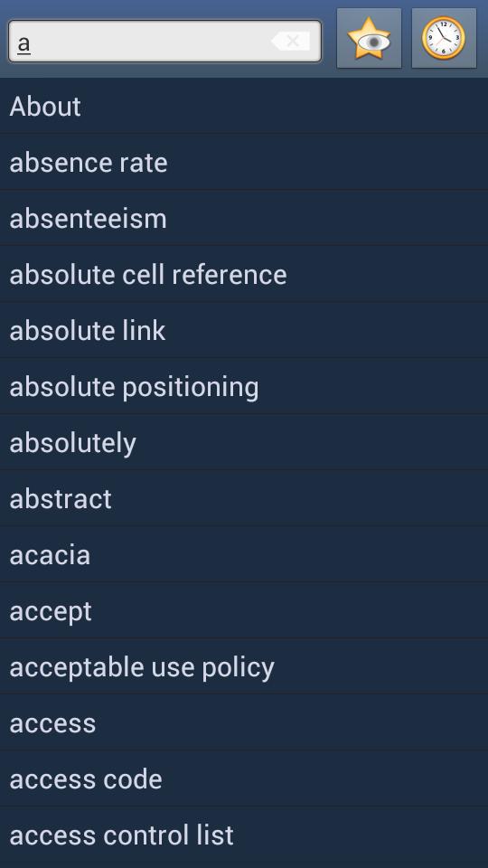
Task: Click the yellow star with eye icon
Action: pos(369,38)
